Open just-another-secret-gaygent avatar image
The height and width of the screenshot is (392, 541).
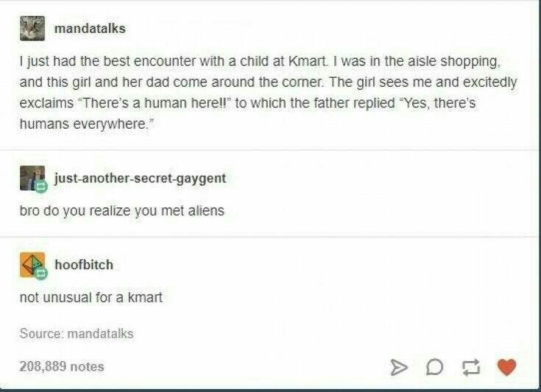(x=32, y=178)
